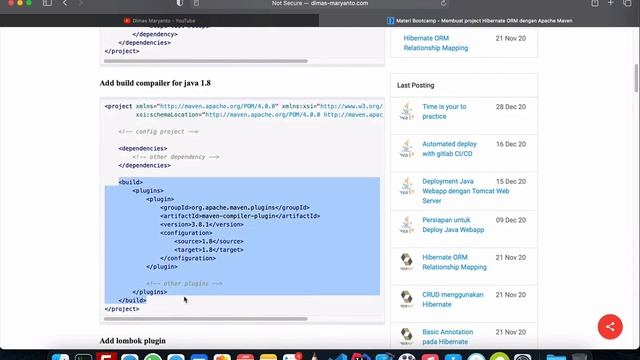
Task: Click the groupId org.apache.maven.plugins line
Action: [235, 207]
